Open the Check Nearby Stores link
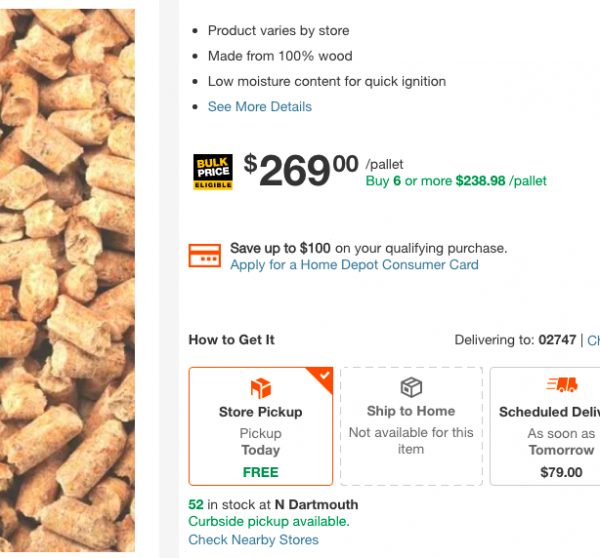The height and width of the screenshot is (558, 600). [253, 540]
